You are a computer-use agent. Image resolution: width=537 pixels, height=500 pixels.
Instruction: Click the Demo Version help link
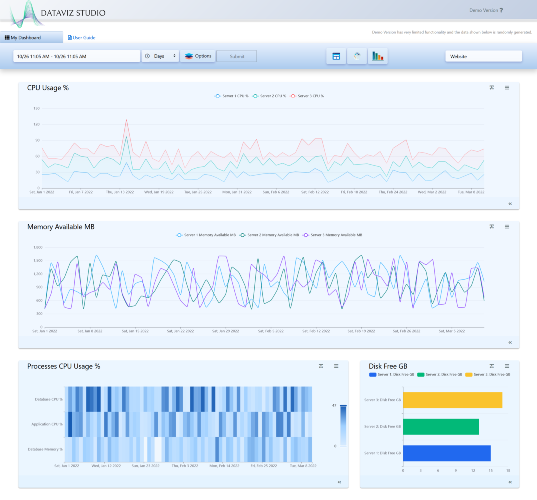pyautogui.click(x=486, y=10)
